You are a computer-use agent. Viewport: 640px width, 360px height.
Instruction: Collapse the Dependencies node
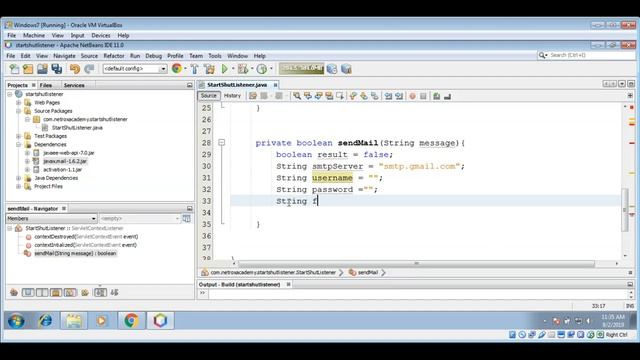[18, 144]
